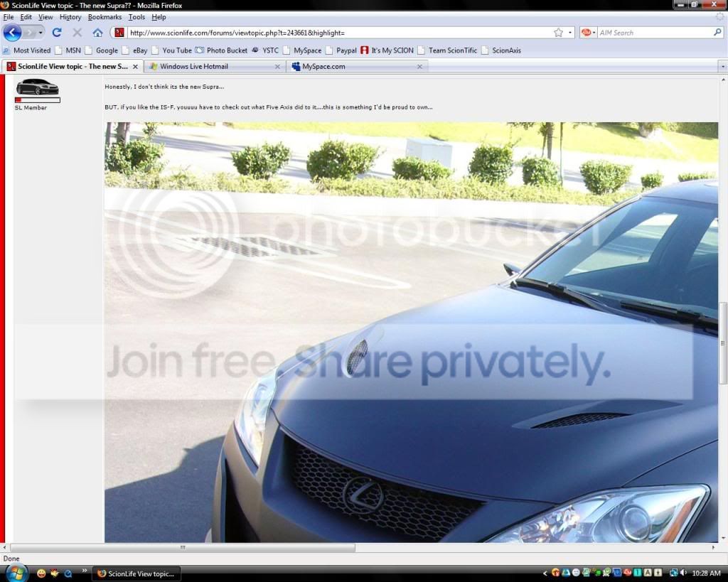Bookmark this page with the star icon

point(558,33)
